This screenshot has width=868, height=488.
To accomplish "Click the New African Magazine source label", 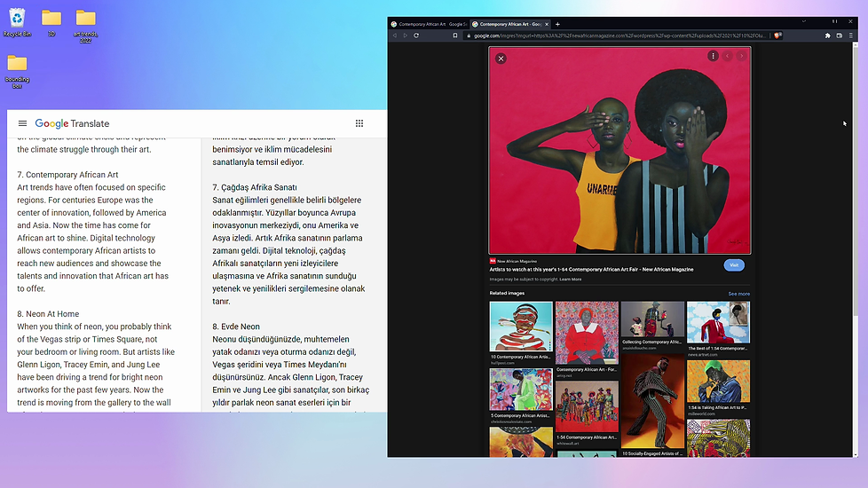I will coord(517,261).
